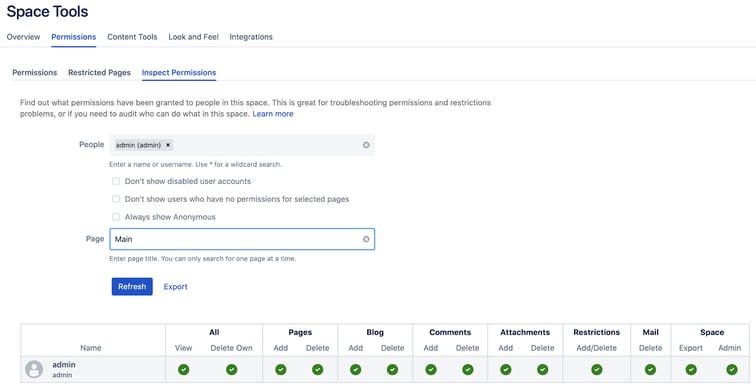The height and width of the screenshot is (388, 756).
Task: Click the Mail Delete checkmark for admin
Action: click(650, 370)
